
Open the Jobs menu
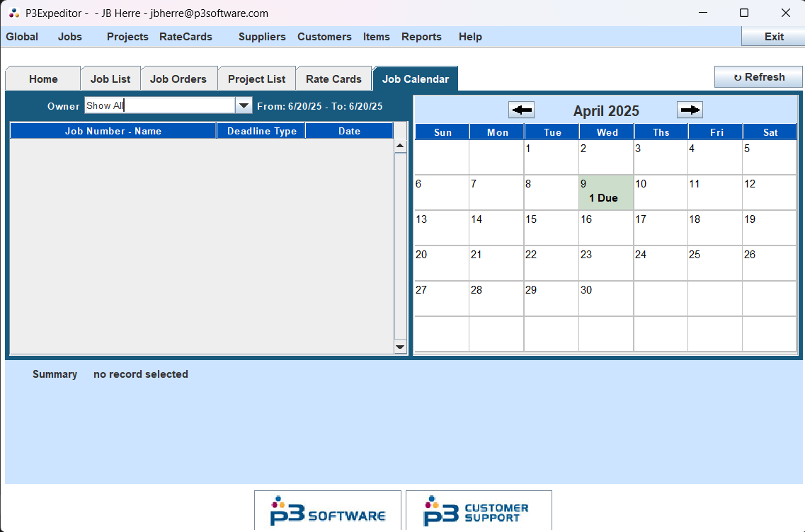click(70, 37)
